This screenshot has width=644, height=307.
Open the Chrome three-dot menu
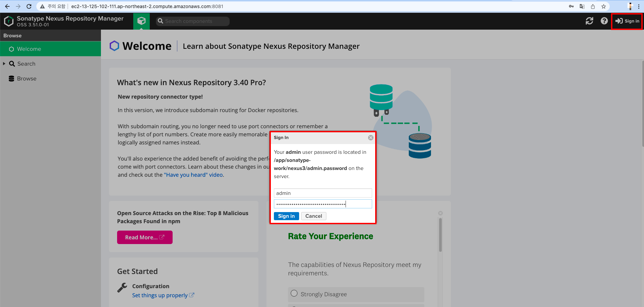(x=639, y=6)
